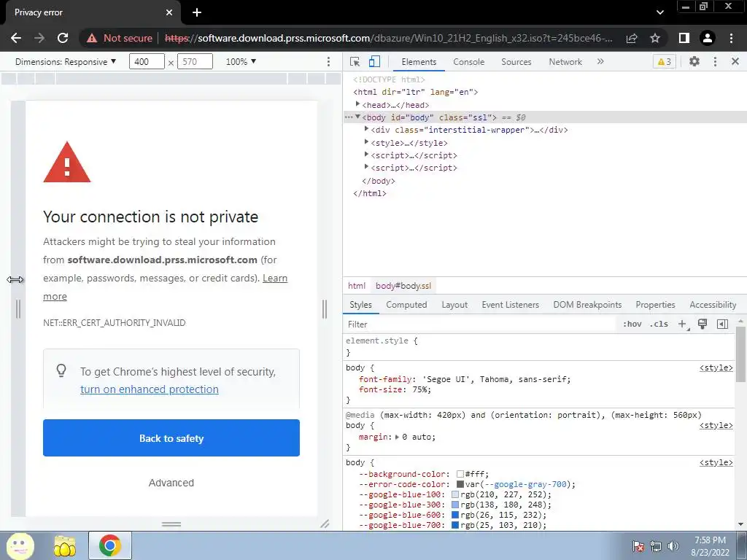Toggle rendering emulations paintbrush icon

point(703,324)
